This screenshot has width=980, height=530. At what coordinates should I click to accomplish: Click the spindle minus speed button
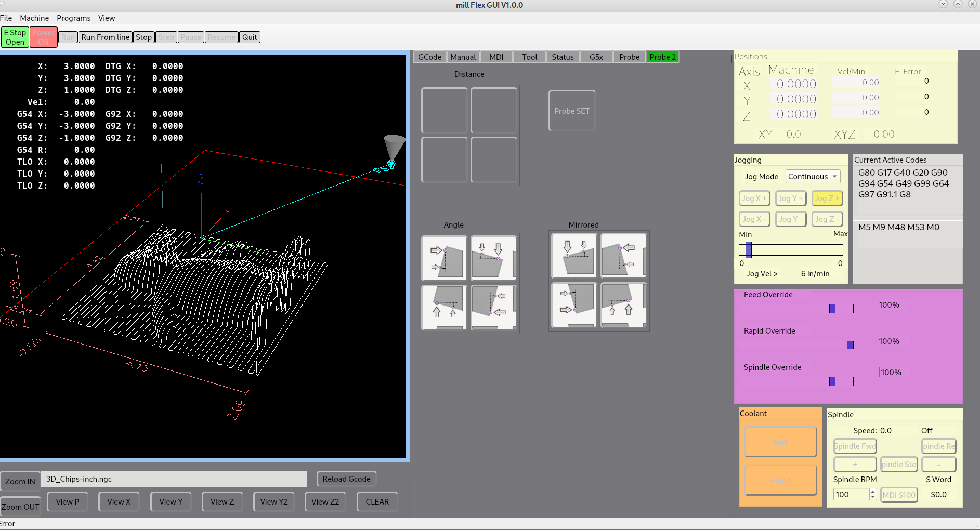point(939,465)
